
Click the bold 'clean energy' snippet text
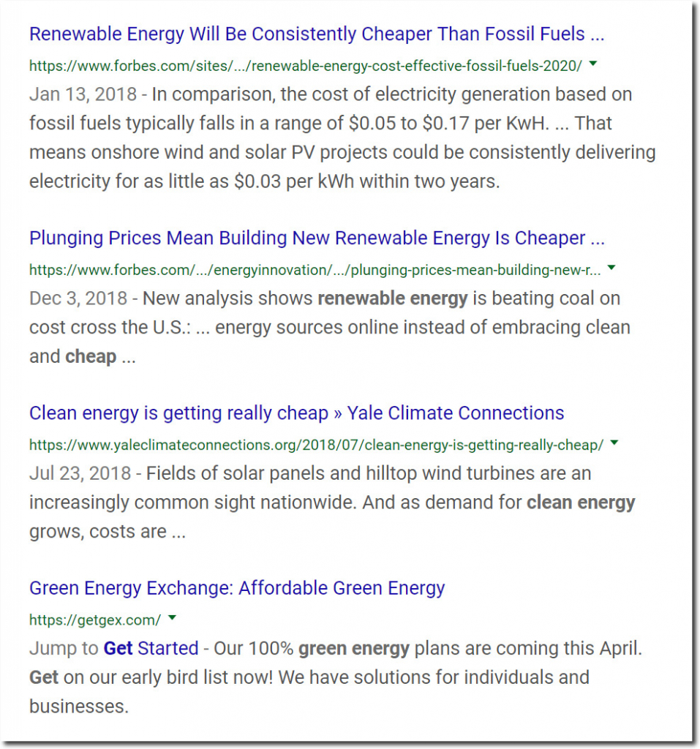[581, 503]
